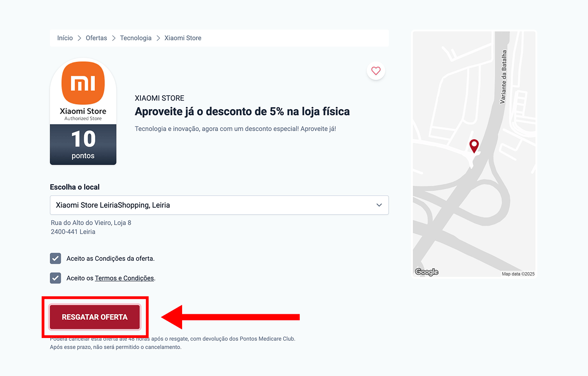Image resolution: width=588 pixels, height=376 pixels.
Task: Uncheck 'Aceito as Condições da oferta'
Action: point(55,258)
